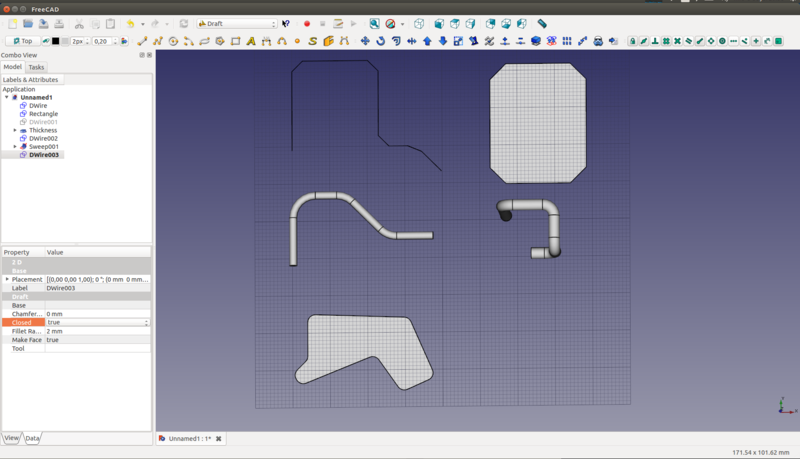Image resolution: width=800 pixels, height=459 pixels.
Task: Switch to the Tasks tab
Action: pos(36,67)
